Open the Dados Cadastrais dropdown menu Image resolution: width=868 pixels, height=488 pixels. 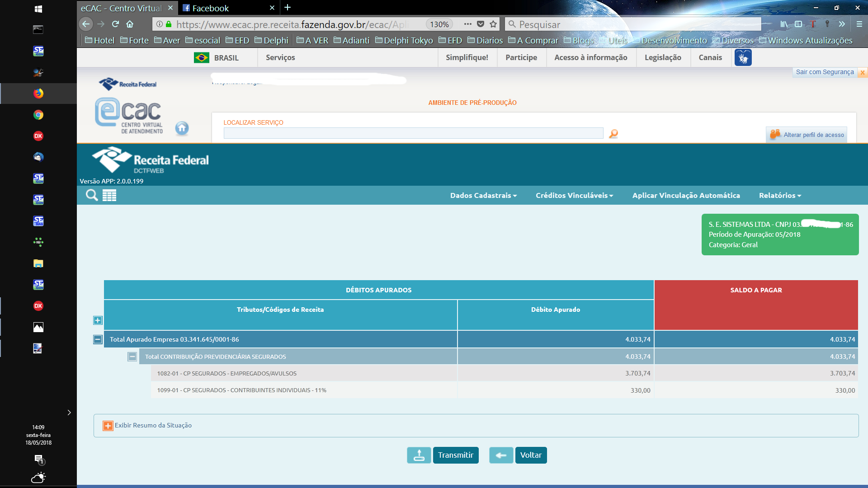point(483,195)
